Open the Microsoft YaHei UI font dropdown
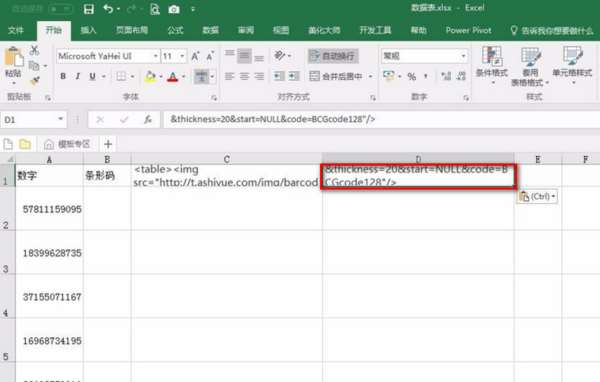This screenshot has height=382, width=600. point(156,56)
